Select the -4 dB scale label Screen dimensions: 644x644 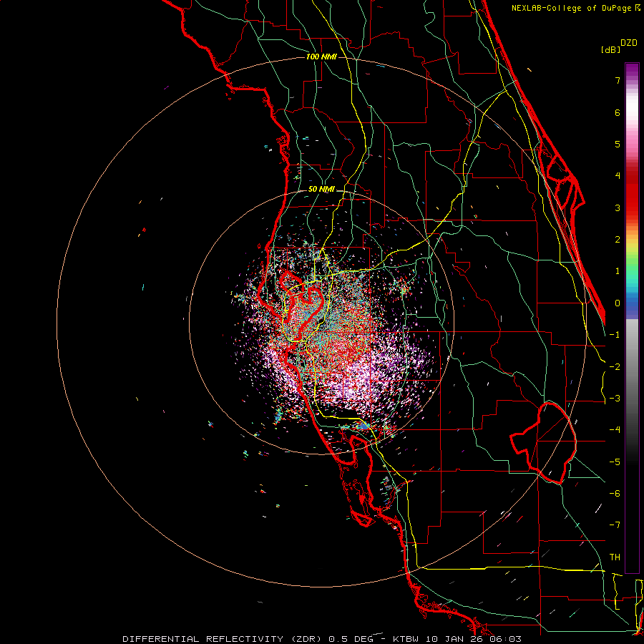click(x=615, y=430)
